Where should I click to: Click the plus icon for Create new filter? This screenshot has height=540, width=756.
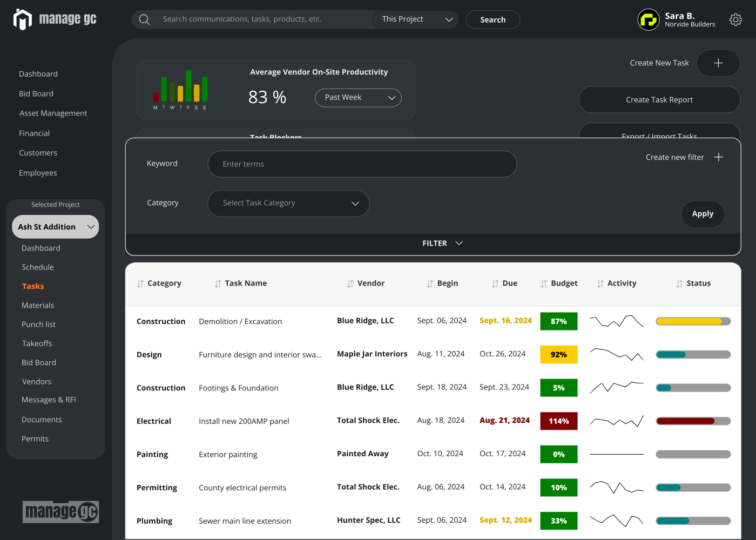(719, 157)
